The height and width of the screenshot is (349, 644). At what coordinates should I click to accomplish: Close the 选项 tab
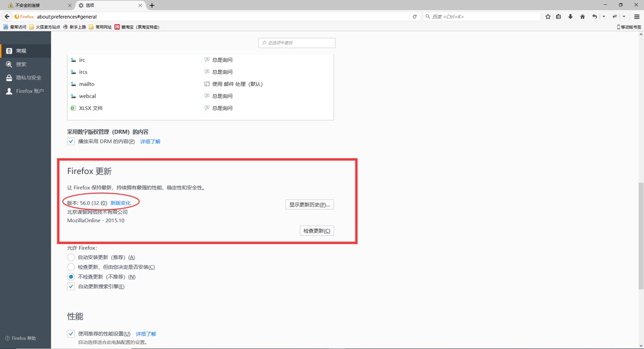pos(141,6)
